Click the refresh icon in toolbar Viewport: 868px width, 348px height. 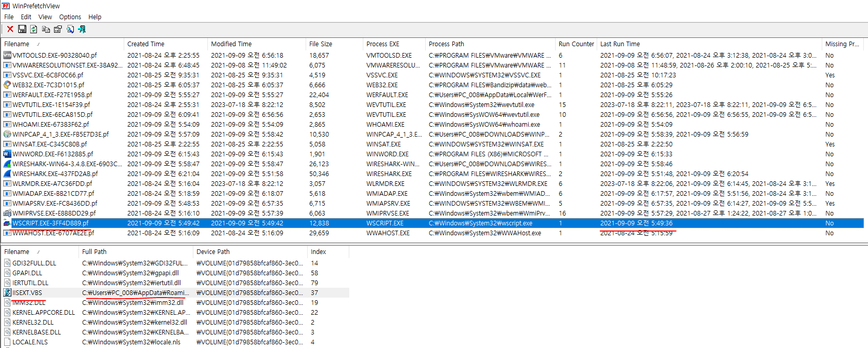pyautogui.click(x=34, y=29)
